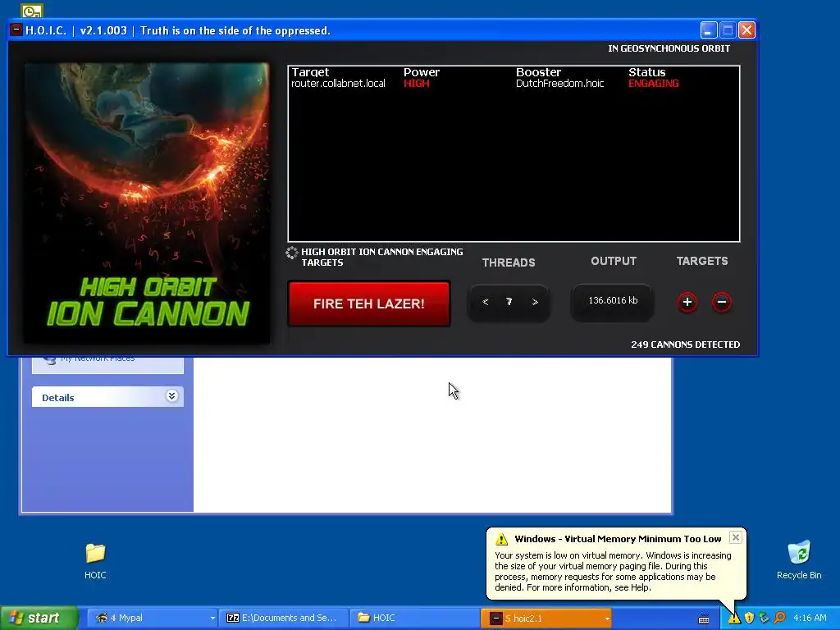Click the E:\Documents and Se... taskbar button
840x630 pixels.
[x=283, y=618]
